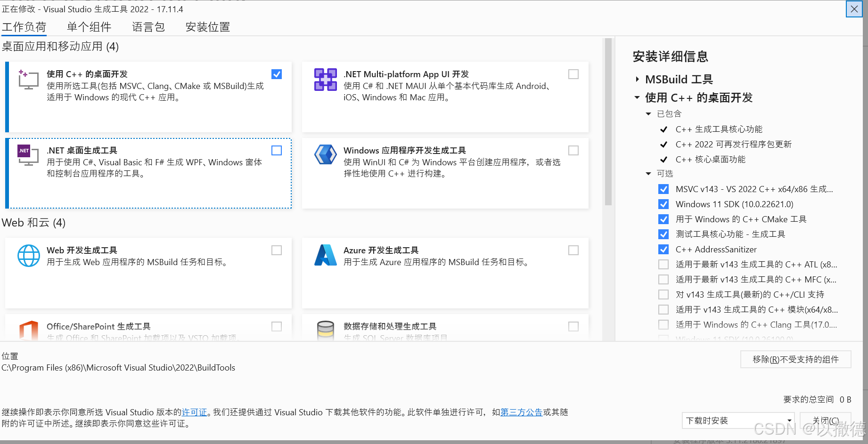This screenshot has height=444, width=868.
Task: Click the Azure build tools icon
Action: 326,255
